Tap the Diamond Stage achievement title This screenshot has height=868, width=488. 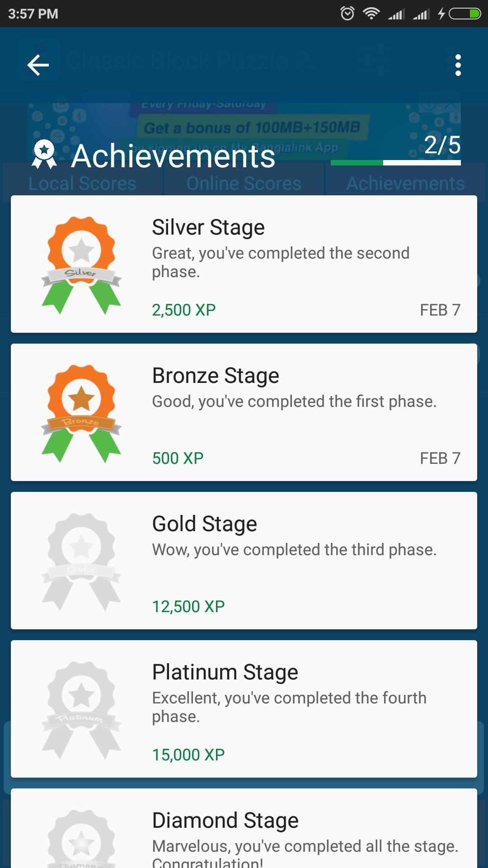click(225, 821)
